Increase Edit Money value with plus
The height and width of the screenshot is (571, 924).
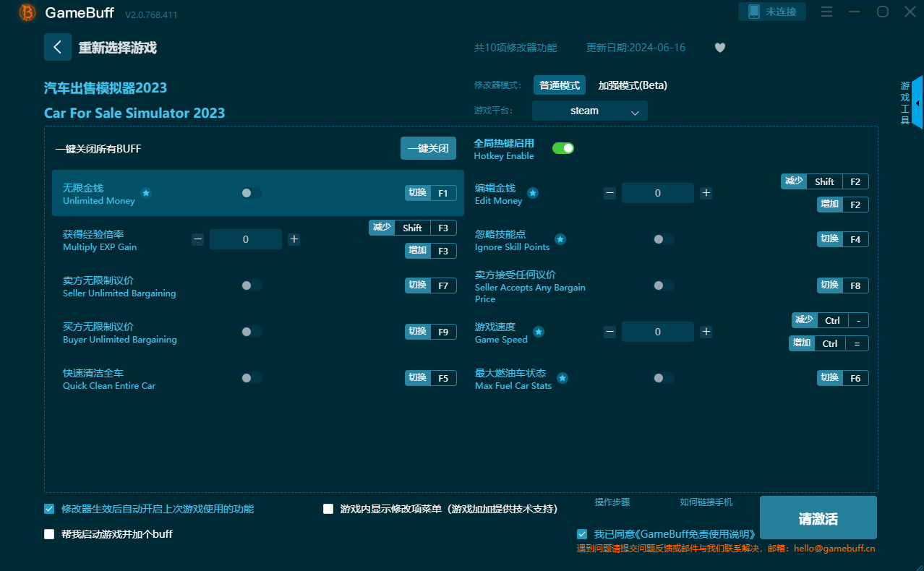tap(706, 193)
